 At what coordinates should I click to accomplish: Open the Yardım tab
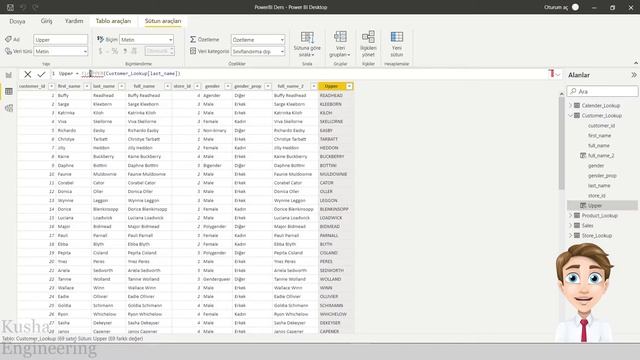pyautogui.click(x=74, y=21)
